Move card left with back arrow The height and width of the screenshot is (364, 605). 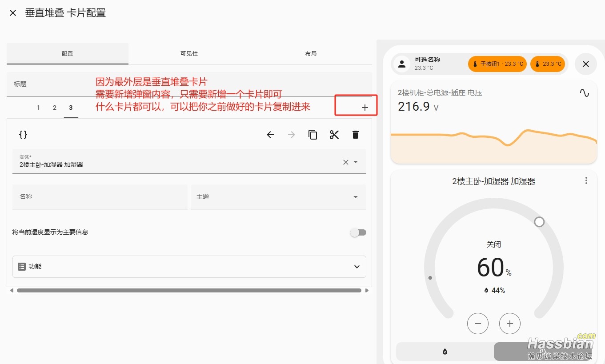pos(270,135)
